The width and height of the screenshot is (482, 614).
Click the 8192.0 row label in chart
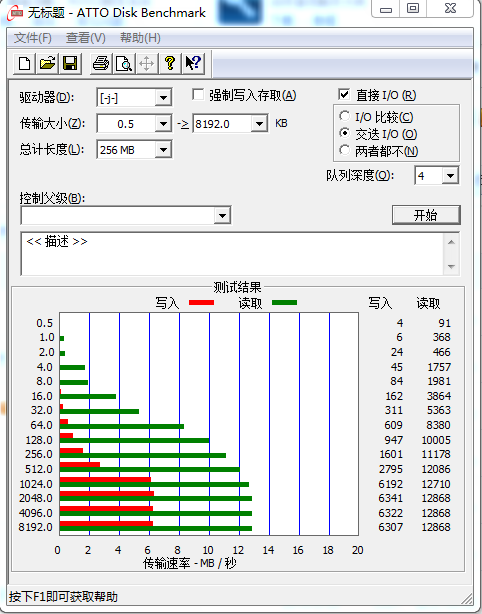coord(35,527)
